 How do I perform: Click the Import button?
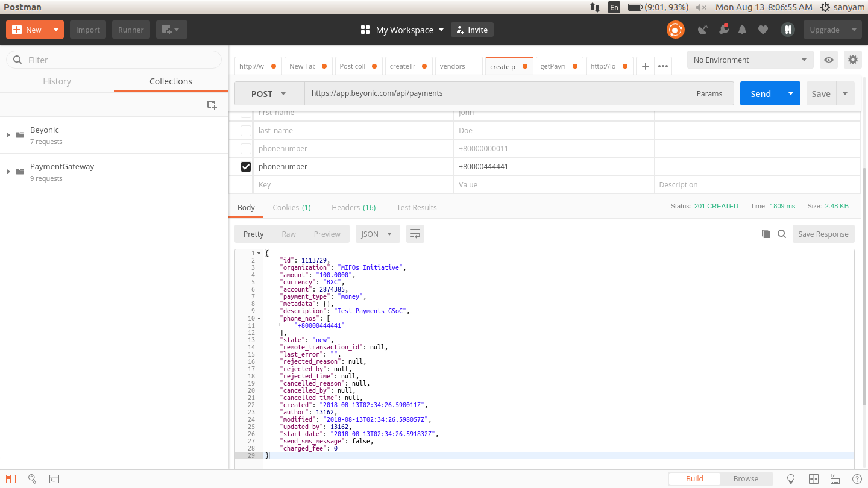pos(88,30)
